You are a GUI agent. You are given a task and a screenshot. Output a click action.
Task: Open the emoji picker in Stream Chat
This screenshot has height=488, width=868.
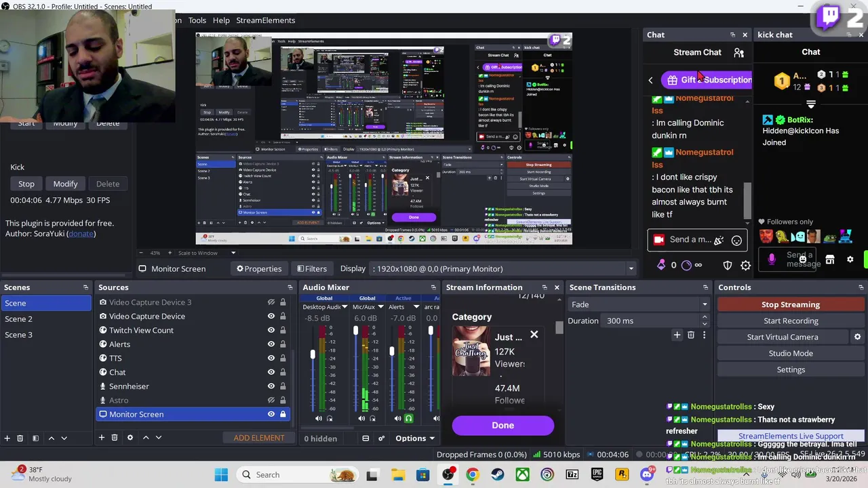click(736, 240)
